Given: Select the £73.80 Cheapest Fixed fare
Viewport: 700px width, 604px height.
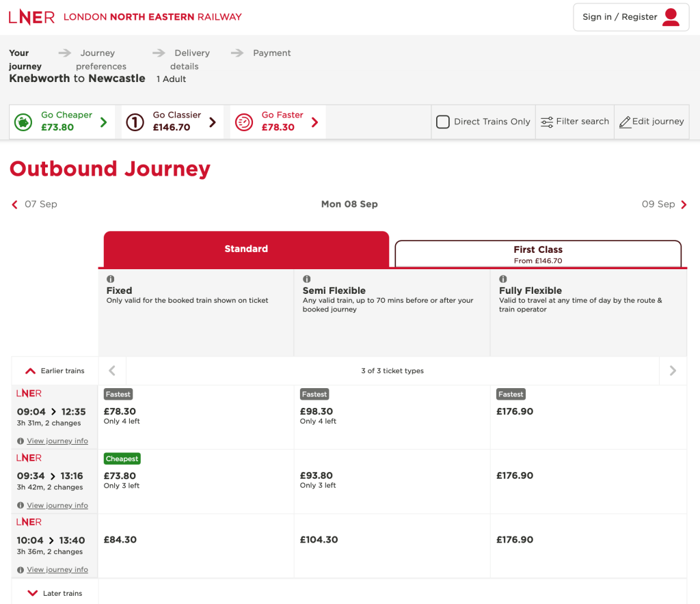Looking at the screenshot, I should click(120, 476).
